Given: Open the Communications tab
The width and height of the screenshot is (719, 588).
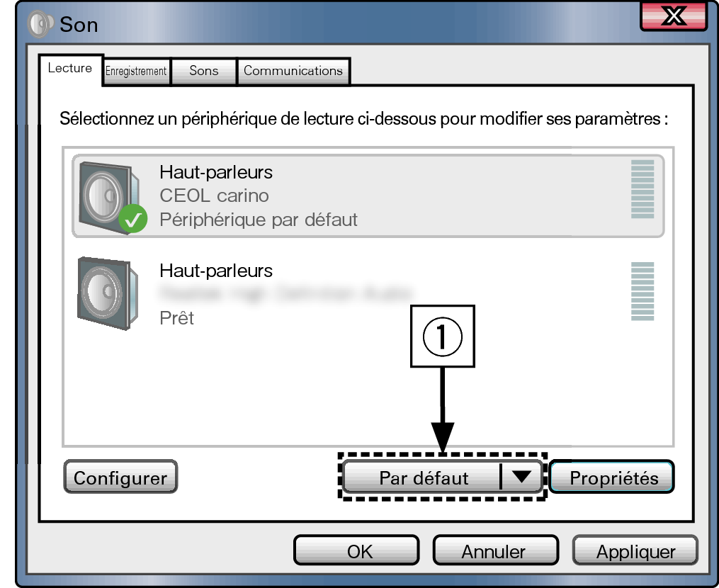Looking at the screenshot, I should point(293,71).
